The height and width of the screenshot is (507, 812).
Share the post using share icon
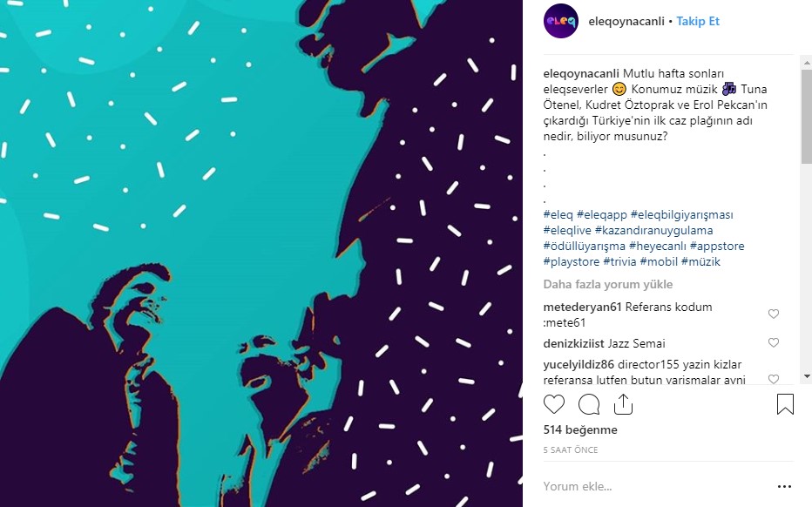623,404
